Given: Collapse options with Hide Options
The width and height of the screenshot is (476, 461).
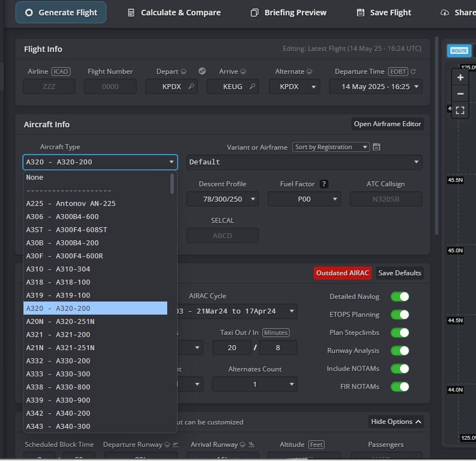Looking at the screenshot, I should pos(396,422).
